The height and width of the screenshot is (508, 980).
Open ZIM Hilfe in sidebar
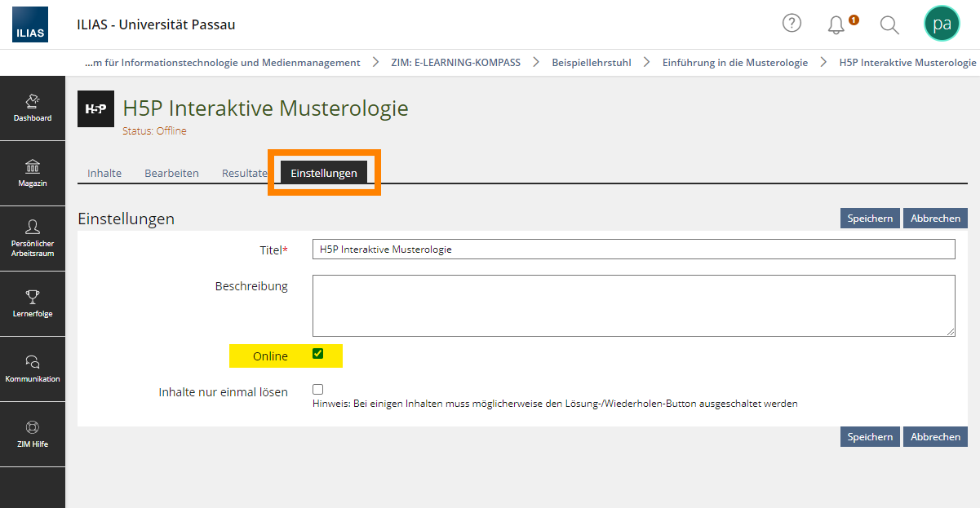(x=33, y=435)
